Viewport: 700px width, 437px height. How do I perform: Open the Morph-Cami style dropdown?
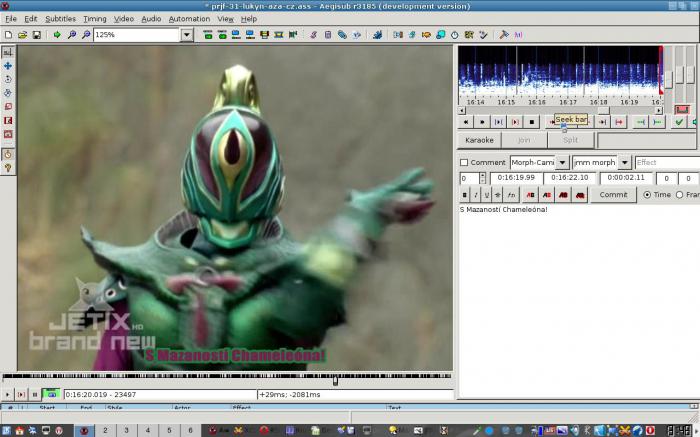(x=562, y=162)
